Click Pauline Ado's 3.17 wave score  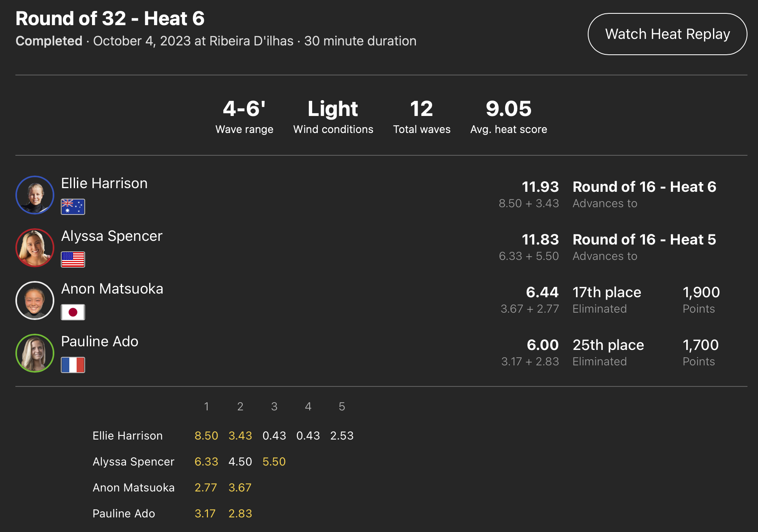(x=205, y=513)
